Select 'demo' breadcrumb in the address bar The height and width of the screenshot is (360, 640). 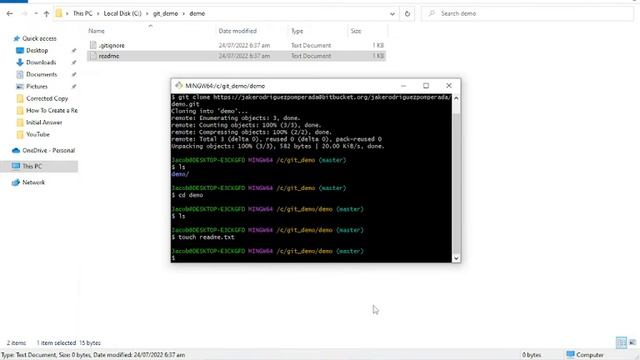197,13
